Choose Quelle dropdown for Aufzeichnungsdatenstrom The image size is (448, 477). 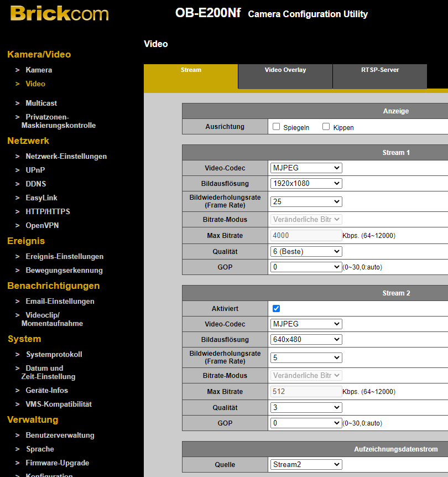306,465
